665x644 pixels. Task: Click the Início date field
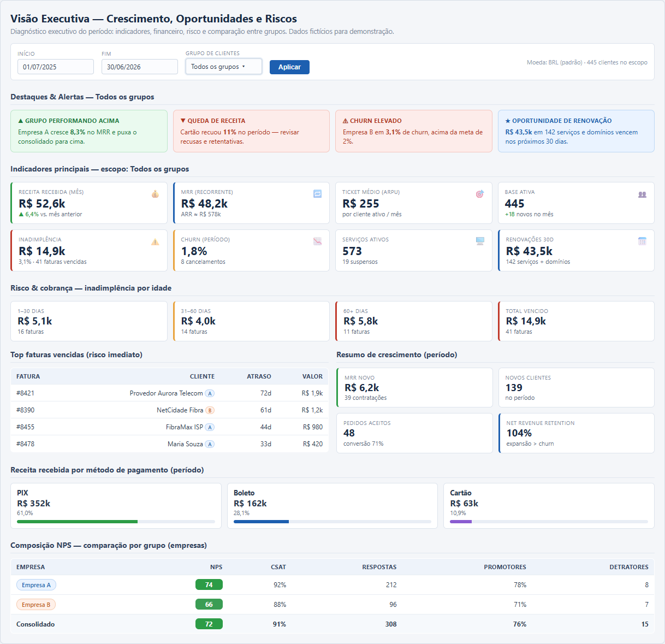56,67
